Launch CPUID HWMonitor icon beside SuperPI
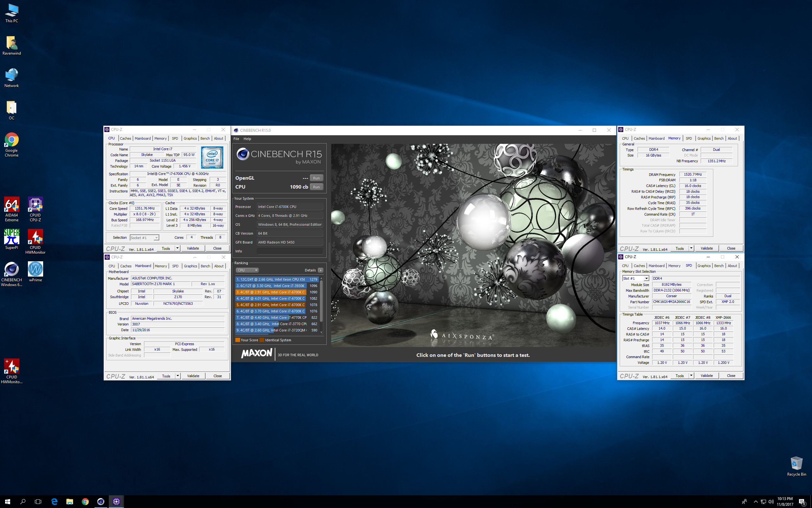 coord(35,242)
